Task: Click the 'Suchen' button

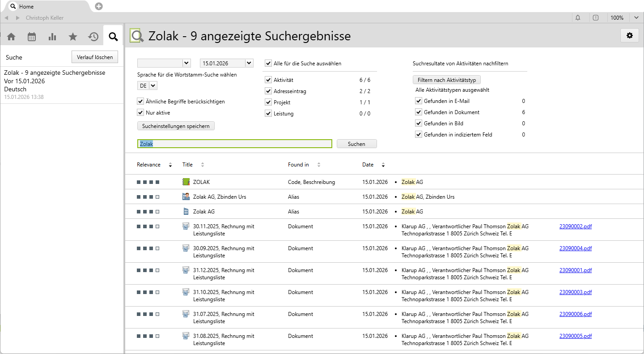Action: coord(356,144)
